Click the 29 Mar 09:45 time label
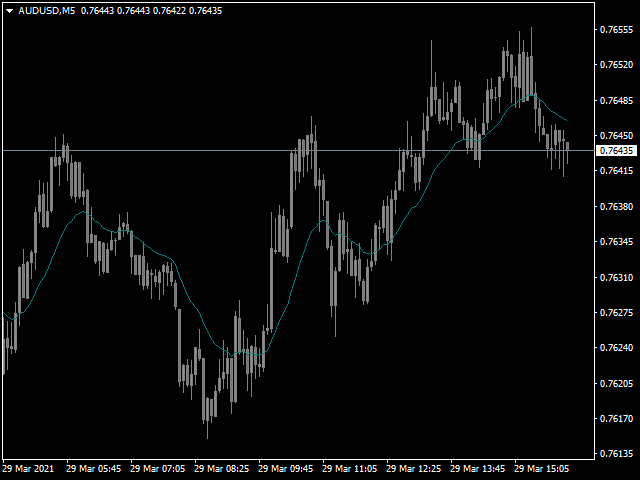 (286, 468)
